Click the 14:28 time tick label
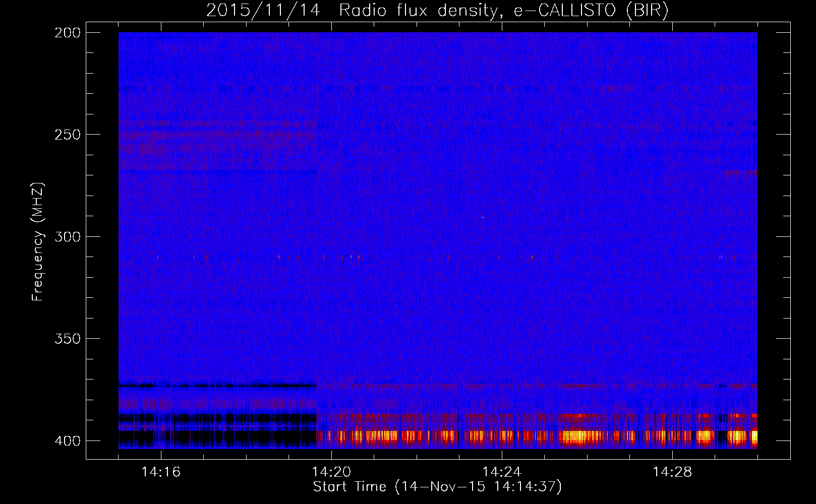 pos(672,472)
